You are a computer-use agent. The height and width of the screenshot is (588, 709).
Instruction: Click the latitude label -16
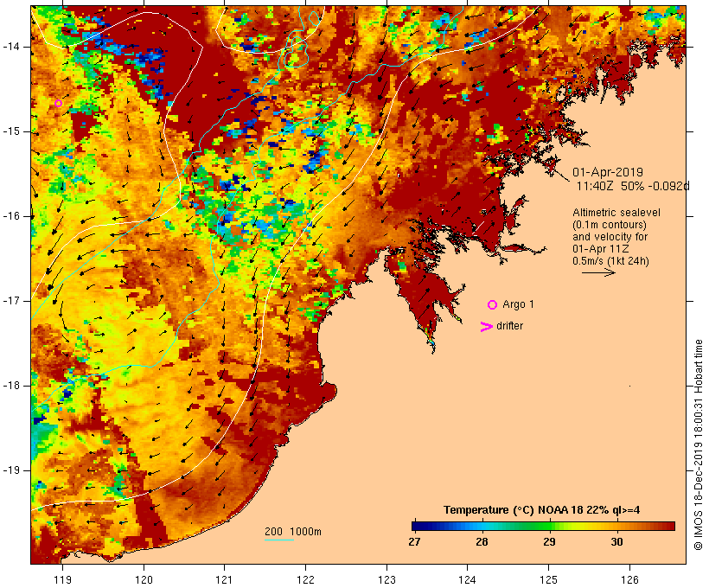point(11,216)
